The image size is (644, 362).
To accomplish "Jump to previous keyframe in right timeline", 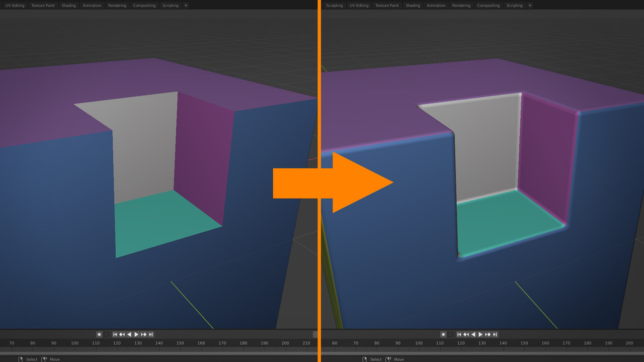I will (466, 334).
